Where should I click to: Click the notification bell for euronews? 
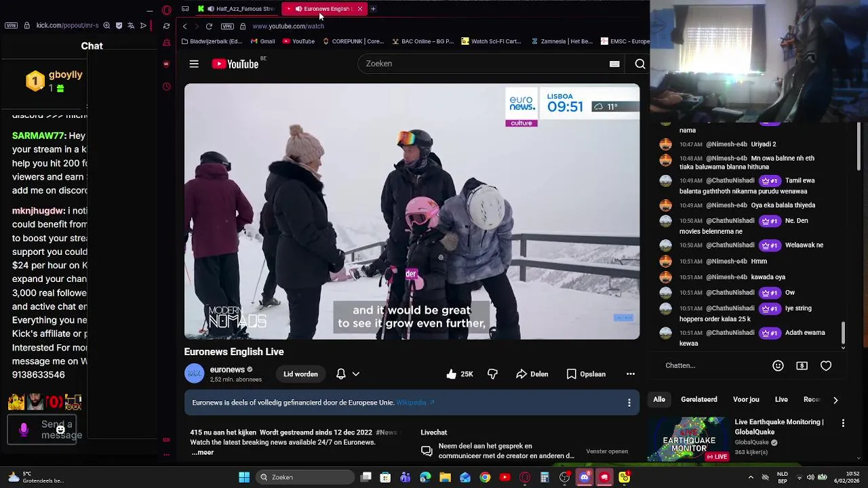(x=341, y=374)
